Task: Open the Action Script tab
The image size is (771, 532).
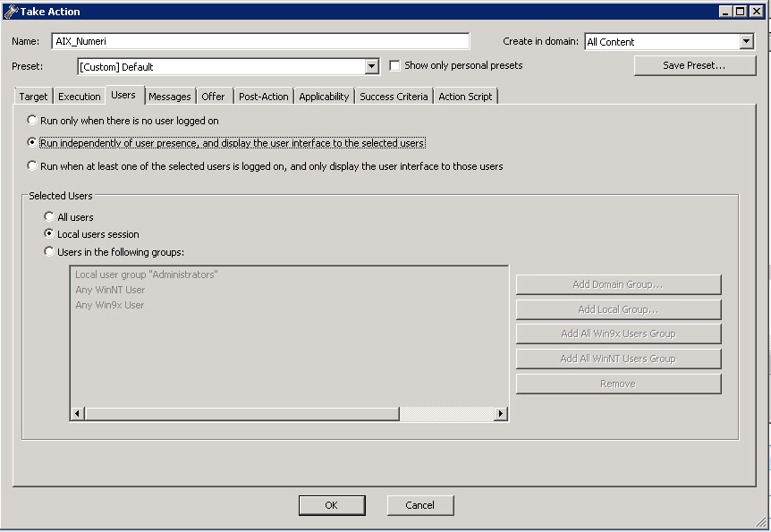Action: pos(465,96)
